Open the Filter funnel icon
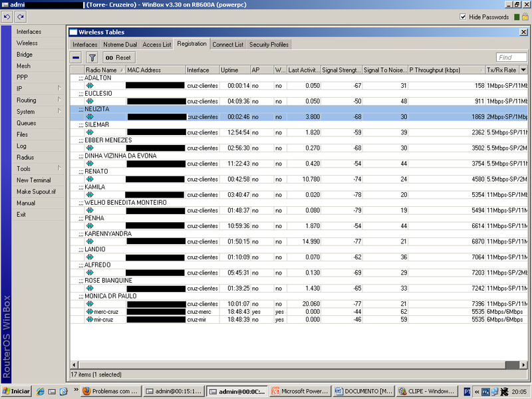 92,57
